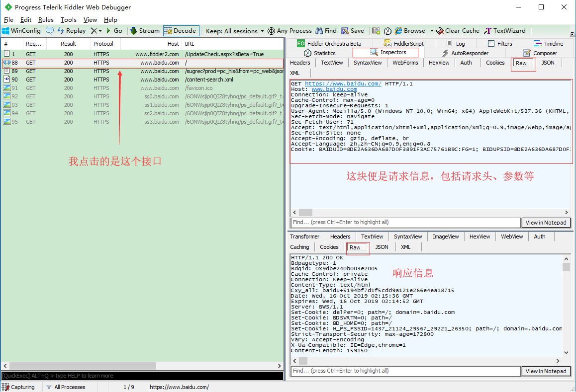Click the timer stopwatch icon
This screenshot has width=576, height=392.
tap(387, 31)
